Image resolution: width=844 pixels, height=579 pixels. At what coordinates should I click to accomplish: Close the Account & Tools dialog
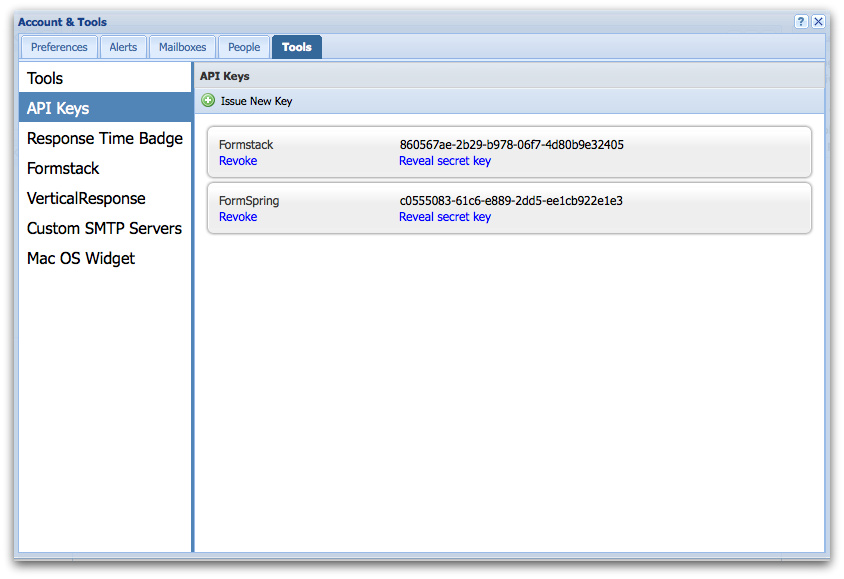[818, 21]
